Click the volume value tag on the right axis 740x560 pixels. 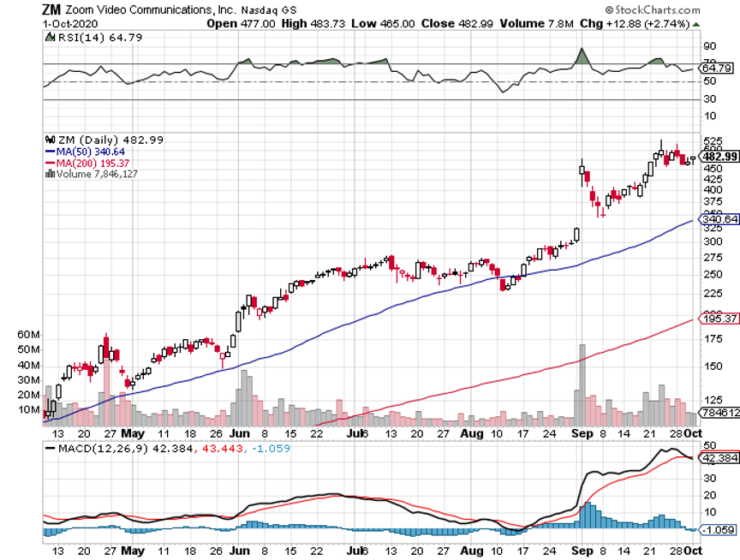point(720,413)
